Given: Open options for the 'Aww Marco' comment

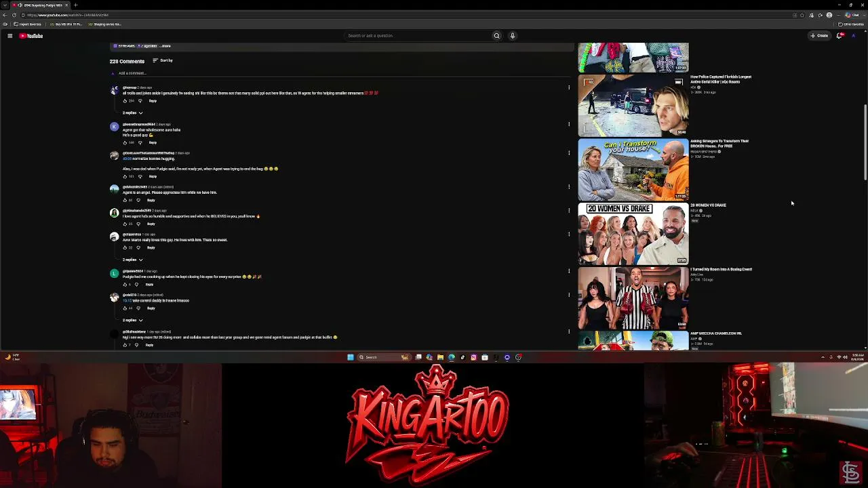Looking at the screenshot, I should click(569, 234).
